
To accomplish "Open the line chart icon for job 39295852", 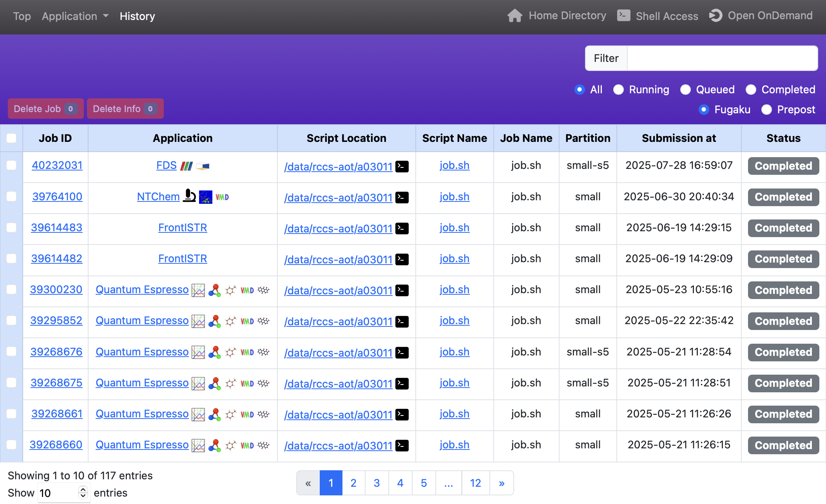I will [198, 321].
